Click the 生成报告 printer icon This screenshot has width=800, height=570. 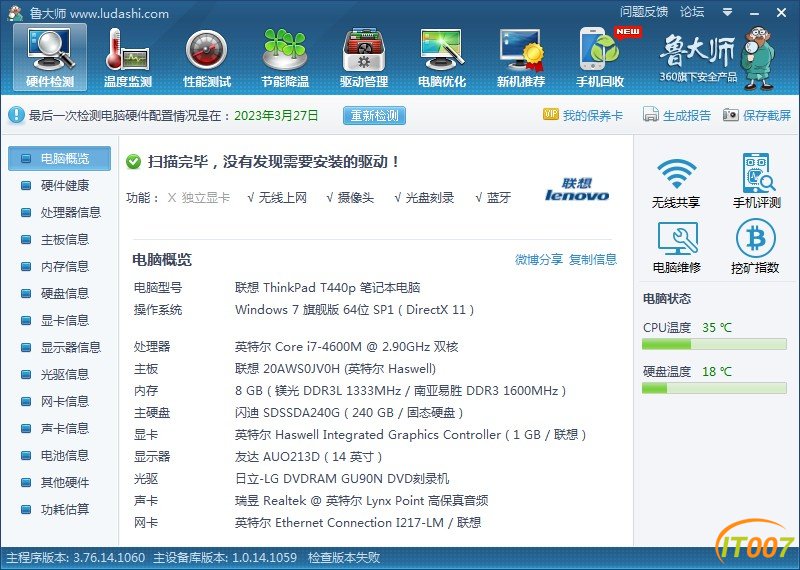(x=651, y=114)
